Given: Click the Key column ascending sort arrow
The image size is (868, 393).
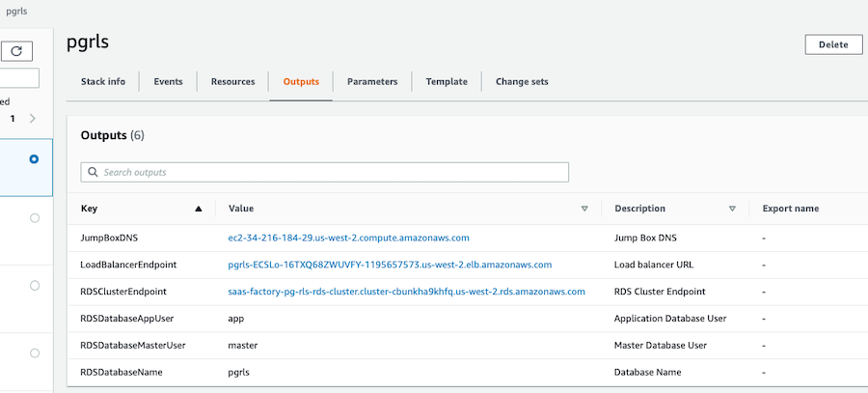Looking at the screenshot, I should coord(198,209).
